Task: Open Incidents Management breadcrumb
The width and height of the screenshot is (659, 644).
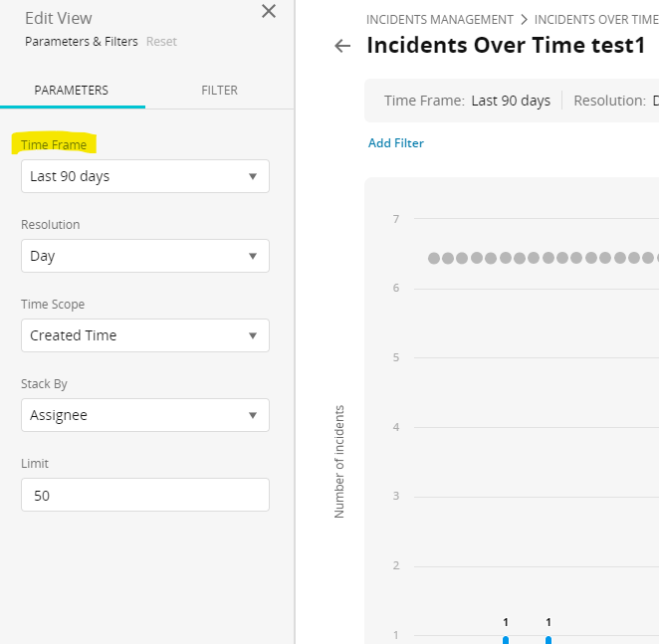Action: (439, 19)
